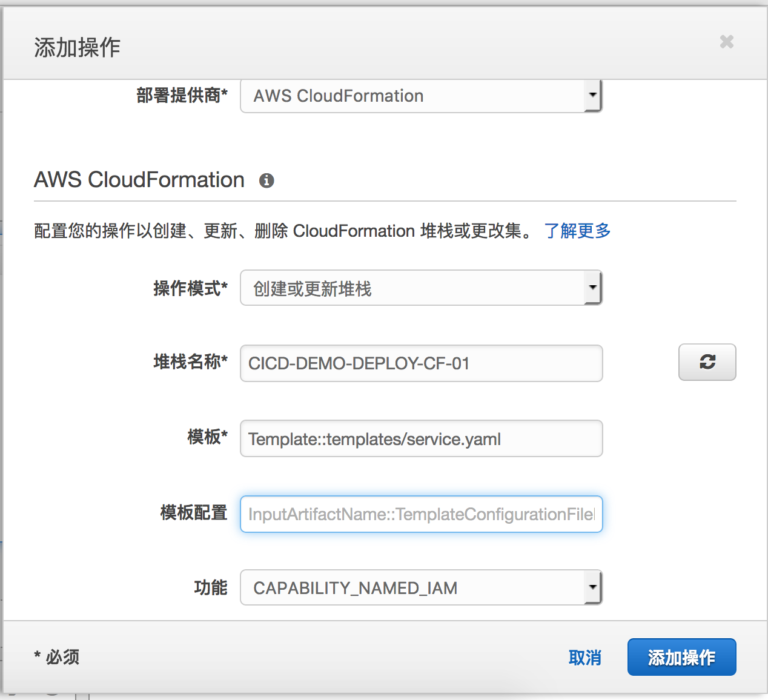The image size is (768, 700).
Task: Click the 操作模式* field label
Action: click(x=190, y=288)
